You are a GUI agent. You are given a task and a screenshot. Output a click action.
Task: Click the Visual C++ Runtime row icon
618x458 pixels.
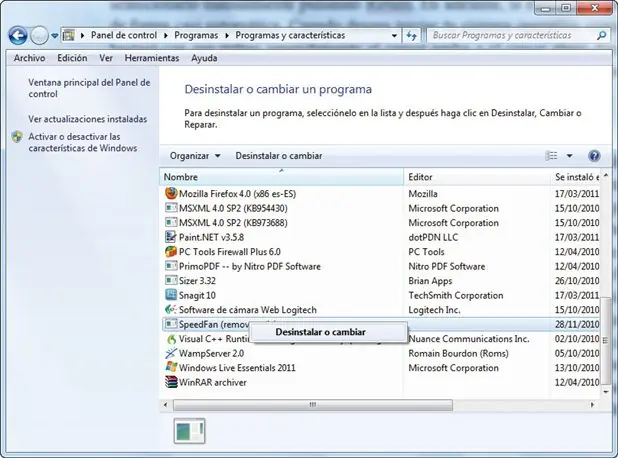tap(171, 339)
